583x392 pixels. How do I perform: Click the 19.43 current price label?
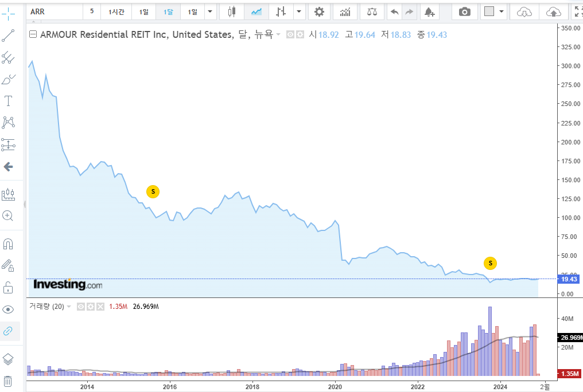click(568, 279)
